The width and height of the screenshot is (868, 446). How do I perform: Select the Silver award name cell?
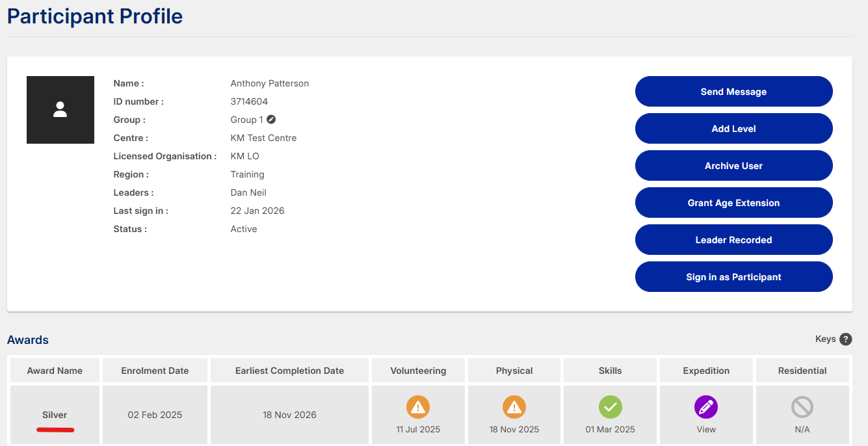55,415
